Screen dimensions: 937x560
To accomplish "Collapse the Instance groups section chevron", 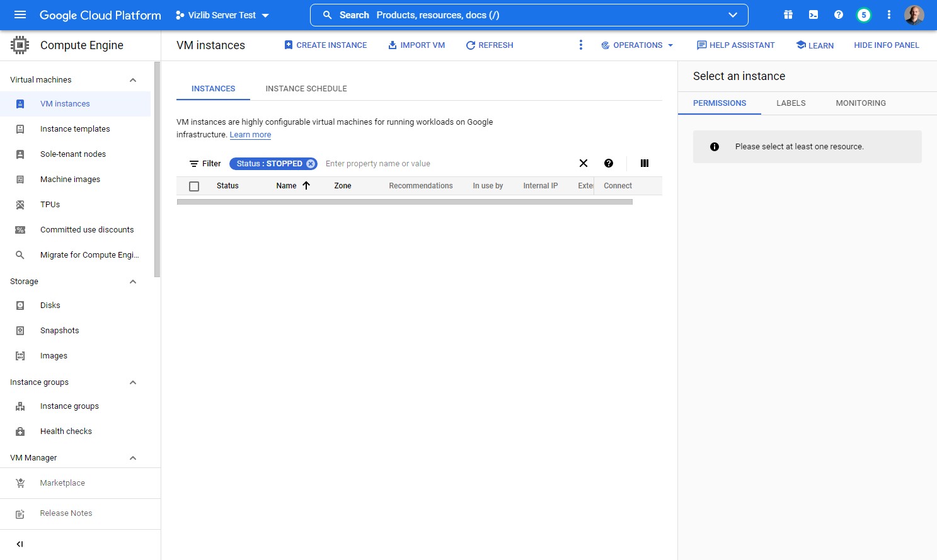I will pyautogui.click(x=133, y=382).
